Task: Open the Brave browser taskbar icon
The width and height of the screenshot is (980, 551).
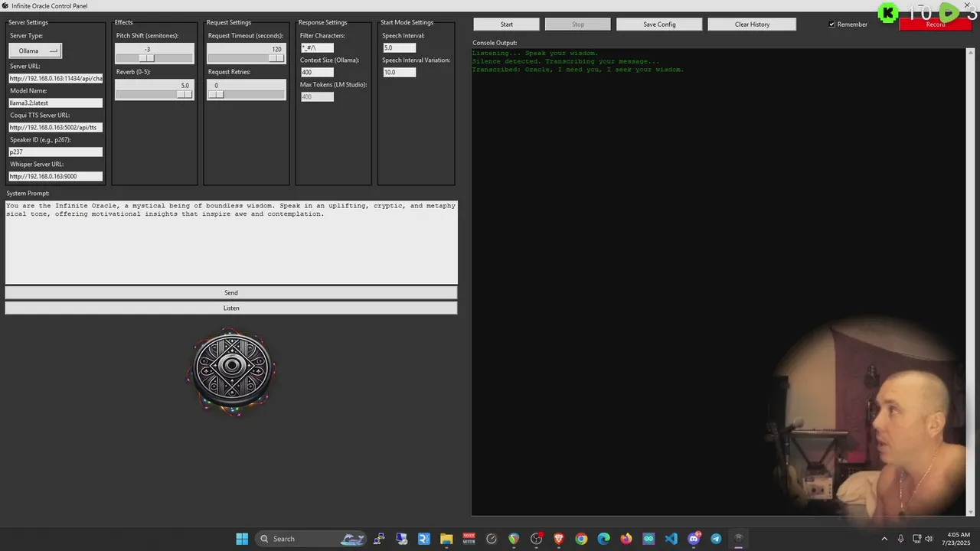Action: [559, 539]
